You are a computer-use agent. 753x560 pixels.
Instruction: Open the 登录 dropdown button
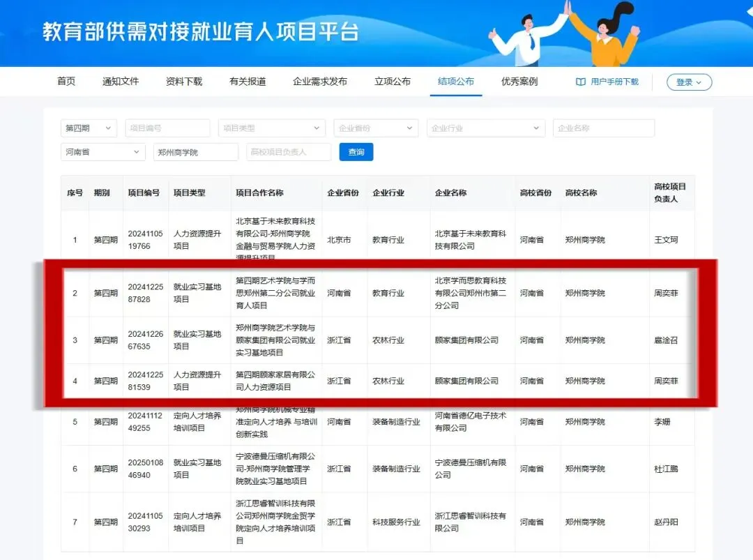(x=689, y=82)
